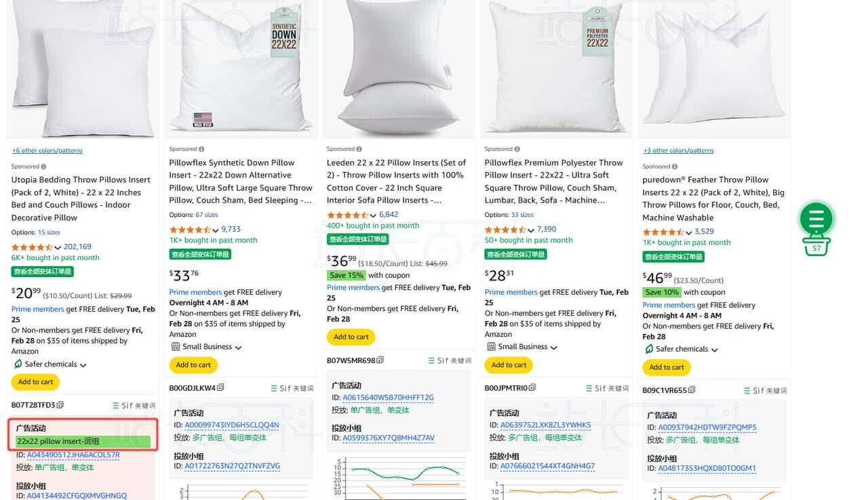Click 查看全部变体订单量 under puredown listing
Viewport: 868px width, 500px height.
(x=673, y=257)
